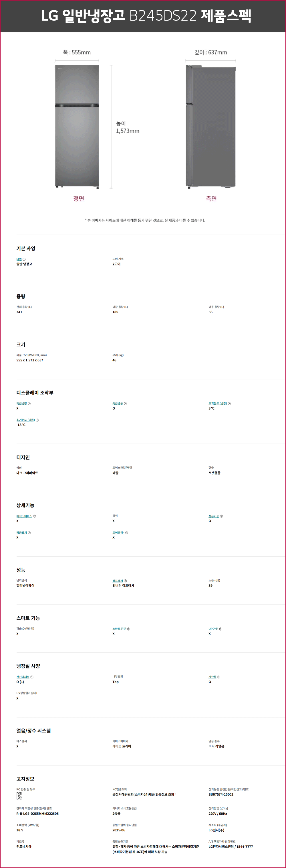
Task: Open the 공정거래위원회 인증정보 조회 link
Action: coord(143,794)
